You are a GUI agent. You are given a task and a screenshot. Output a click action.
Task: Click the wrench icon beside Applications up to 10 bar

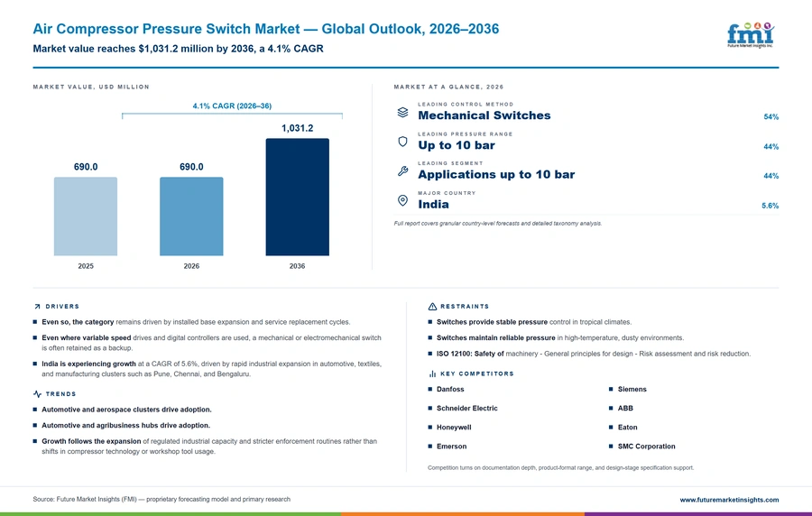(402, 170)
